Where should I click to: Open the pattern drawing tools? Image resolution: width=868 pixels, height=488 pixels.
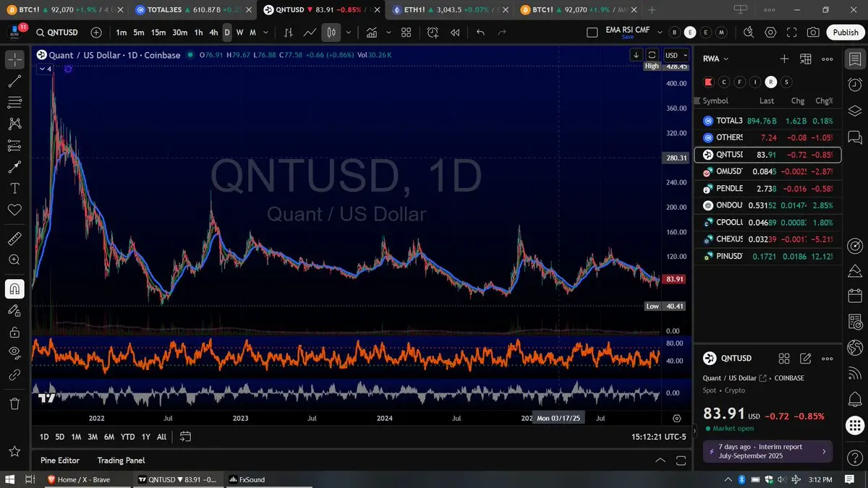tap(14, 124)
